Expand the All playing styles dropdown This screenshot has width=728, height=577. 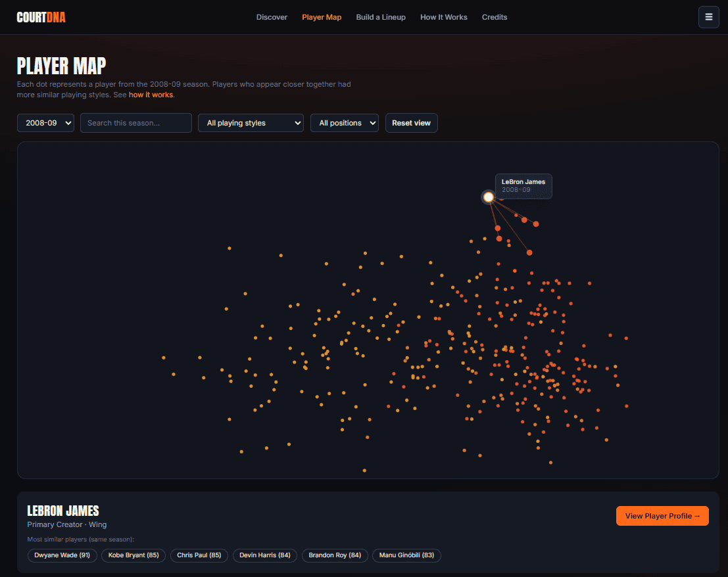point(251,123)
